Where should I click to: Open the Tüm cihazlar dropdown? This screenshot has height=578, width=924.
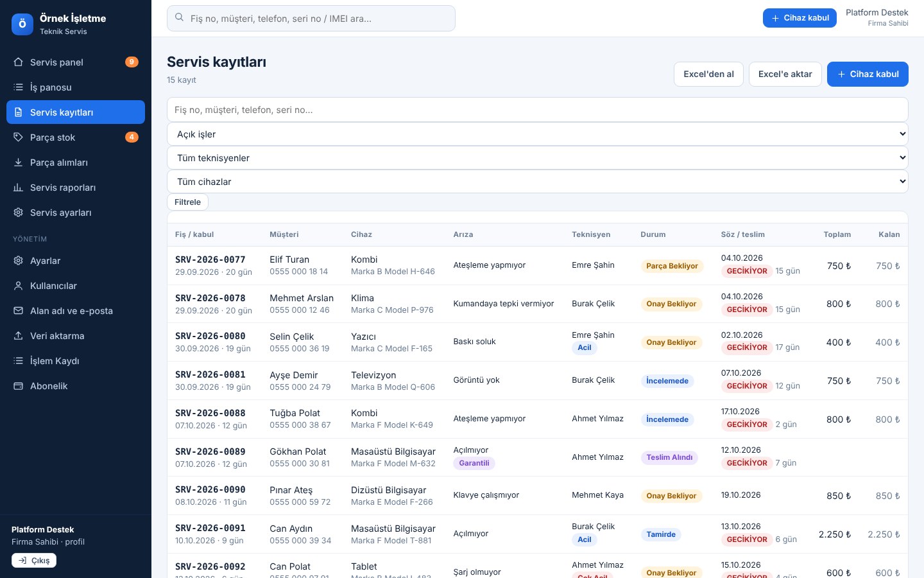point(538,182)
